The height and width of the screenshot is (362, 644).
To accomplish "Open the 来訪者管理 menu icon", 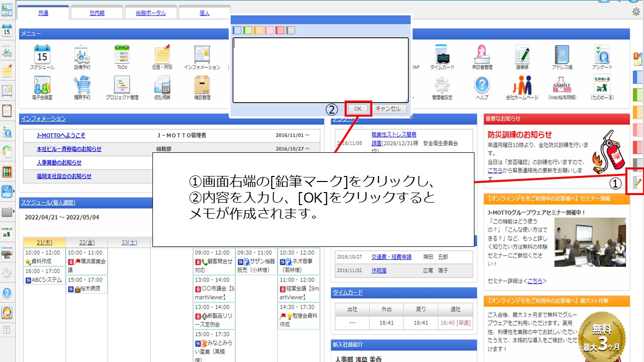I will 482,54.
